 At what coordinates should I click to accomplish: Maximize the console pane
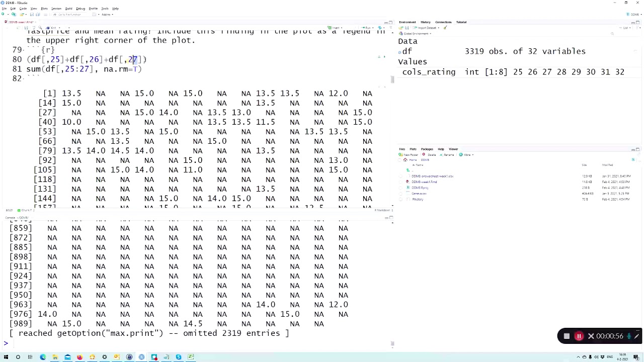point(391,218)
